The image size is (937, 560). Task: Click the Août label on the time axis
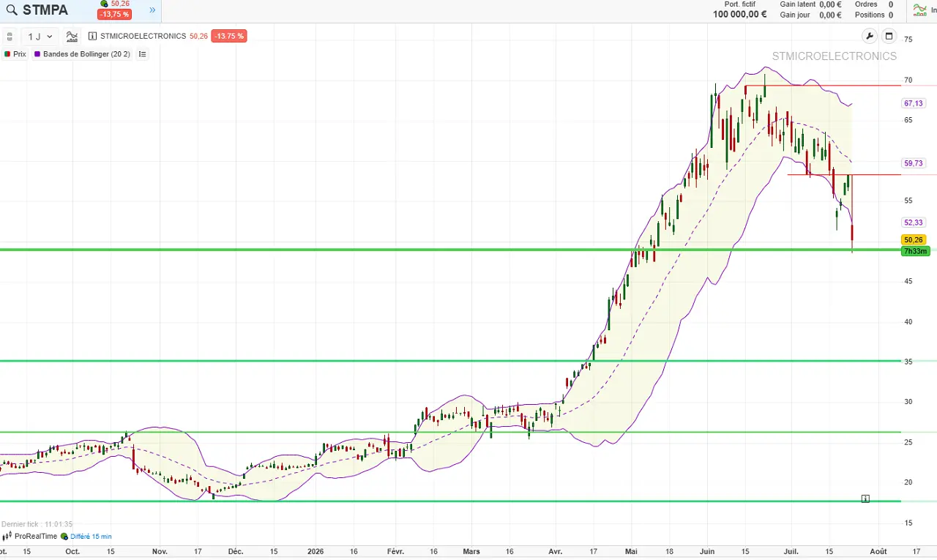point(878,551)
